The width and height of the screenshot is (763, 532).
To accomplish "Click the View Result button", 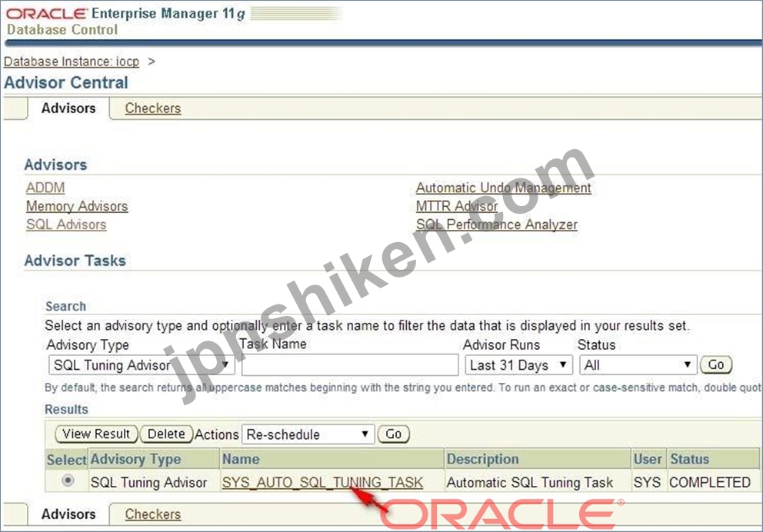I will 96,434.
